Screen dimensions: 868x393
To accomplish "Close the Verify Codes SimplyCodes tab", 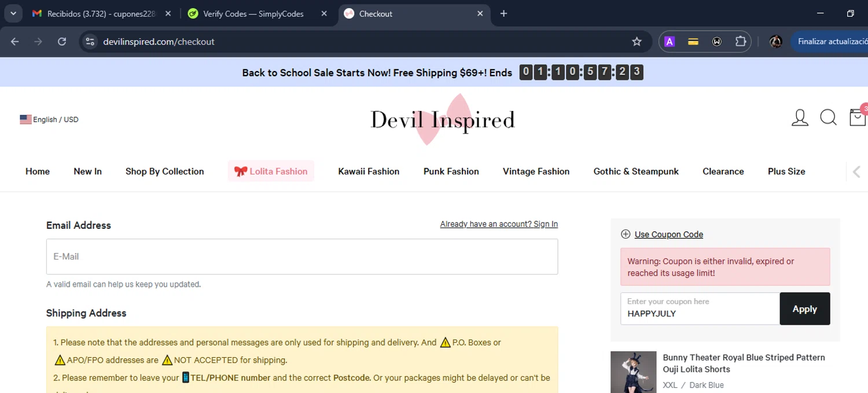I will tap(324, 14).
